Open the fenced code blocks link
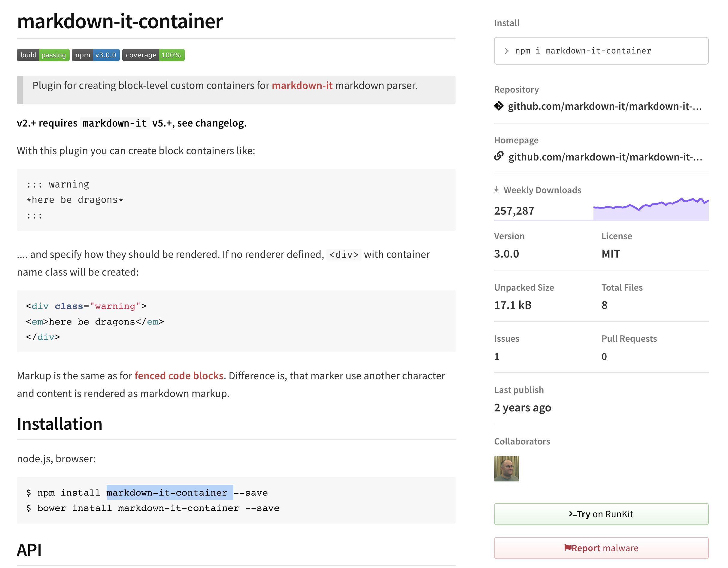 tap(179, 376)
